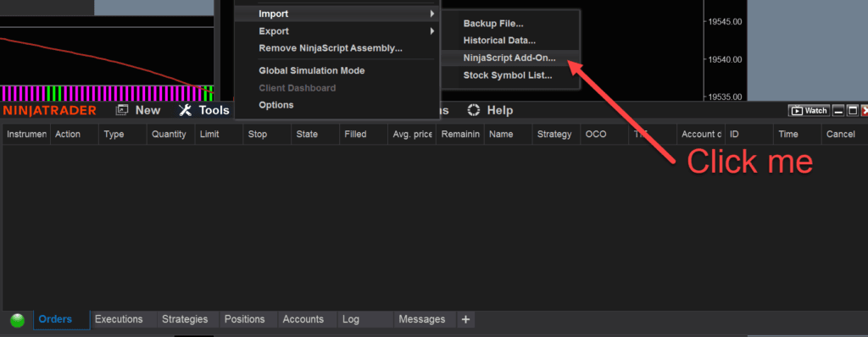Sort by State column header

click(315, 135)
